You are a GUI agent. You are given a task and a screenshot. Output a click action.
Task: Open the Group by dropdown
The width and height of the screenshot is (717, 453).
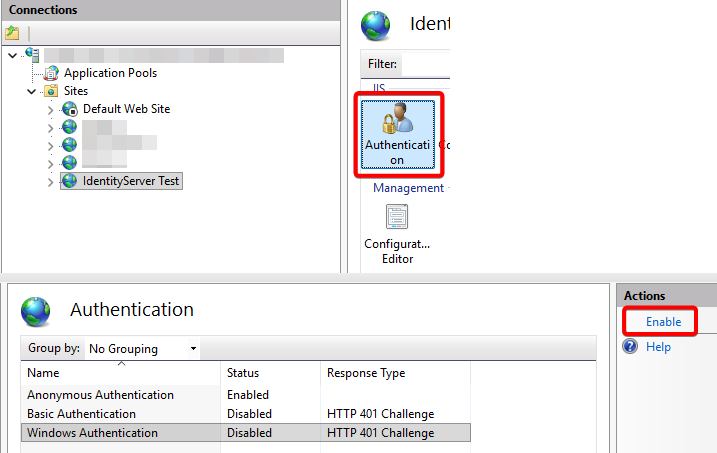coord(141,349)
